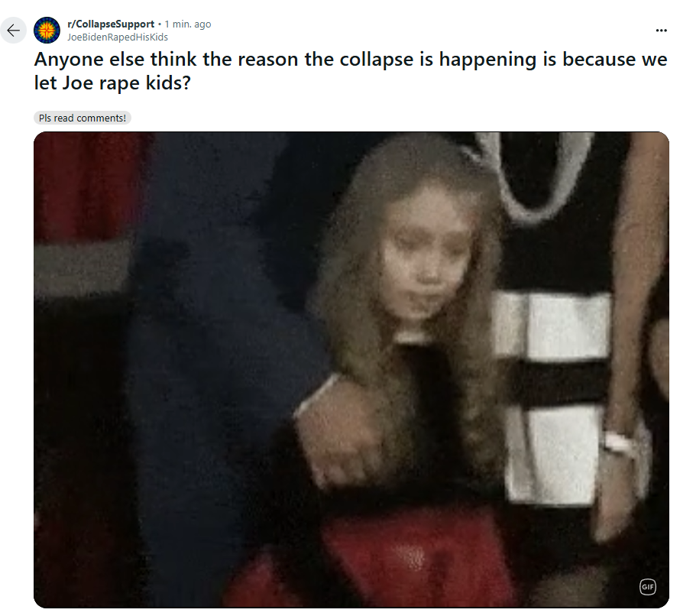Tap the circular sun-patterned community icon
Viewport: 680px width, 616px height.
(x=47, y=31)
